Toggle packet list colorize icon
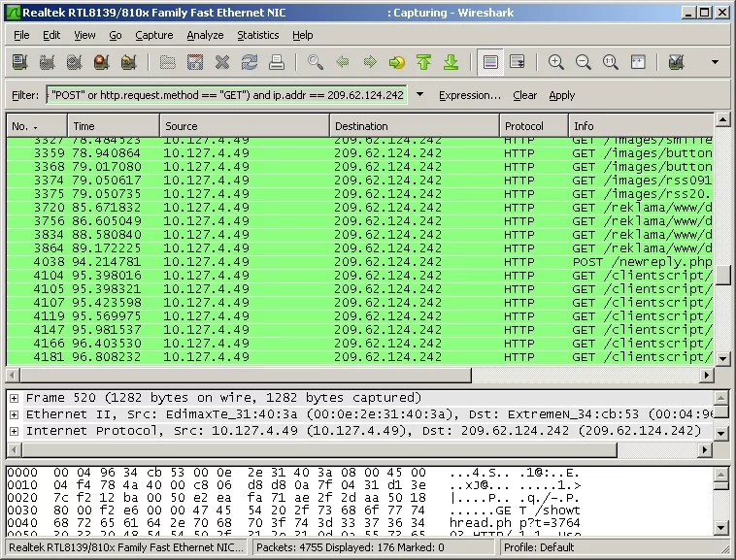This screenshot has height=560, width=736. point(490,62)
